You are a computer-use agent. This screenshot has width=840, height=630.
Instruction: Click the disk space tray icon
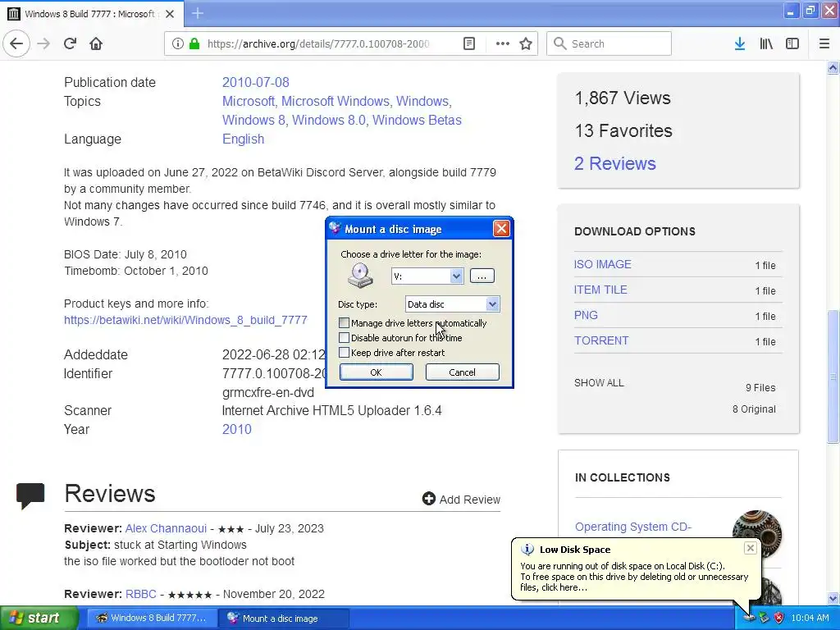click(749, 618)
